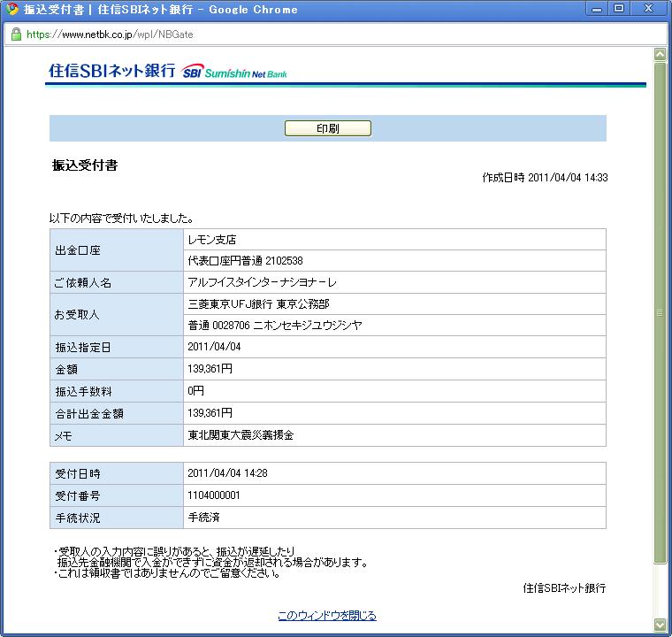Click the メモ row label
This screenshot has width=672, height=637.
117,435
